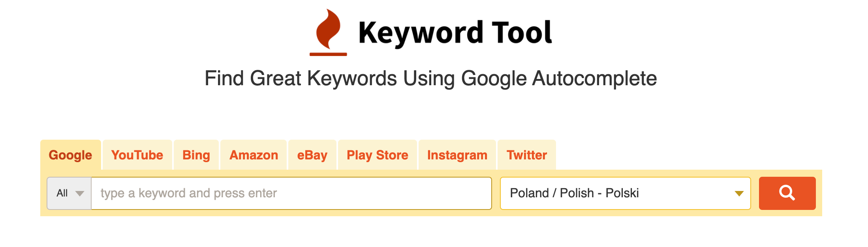
Task: Stay on the Google tab
Action: [x=70, y=155]
